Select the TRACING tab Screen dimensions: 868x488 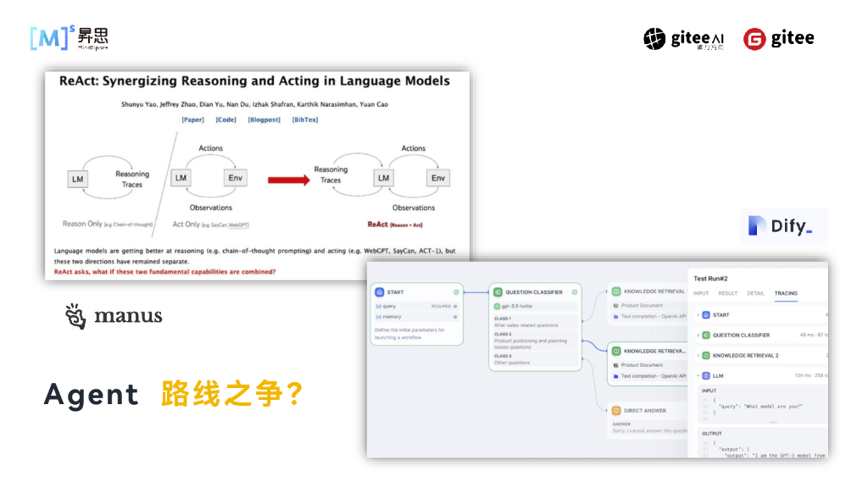point(786,293)
